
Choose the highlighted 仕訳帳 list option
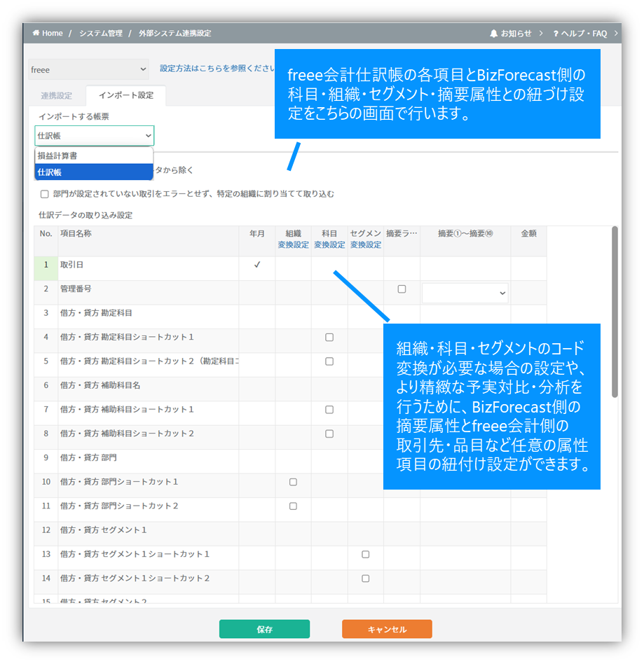94,172
